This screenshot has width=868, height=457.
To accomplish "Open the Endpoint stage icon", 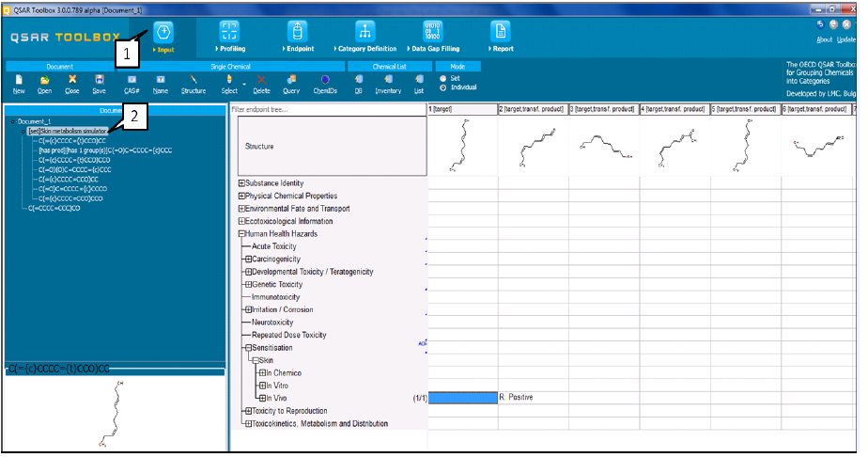I will pos(297,31).
